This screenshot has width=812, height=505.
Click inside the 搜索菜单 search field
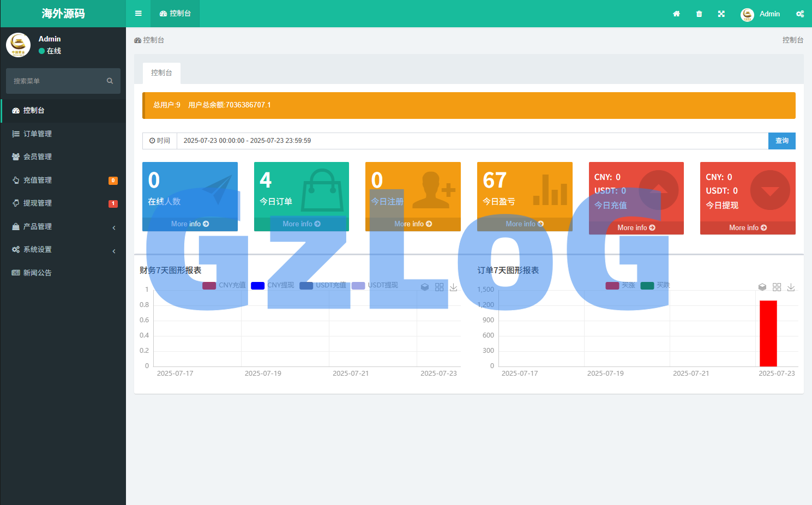pos(56,81)
